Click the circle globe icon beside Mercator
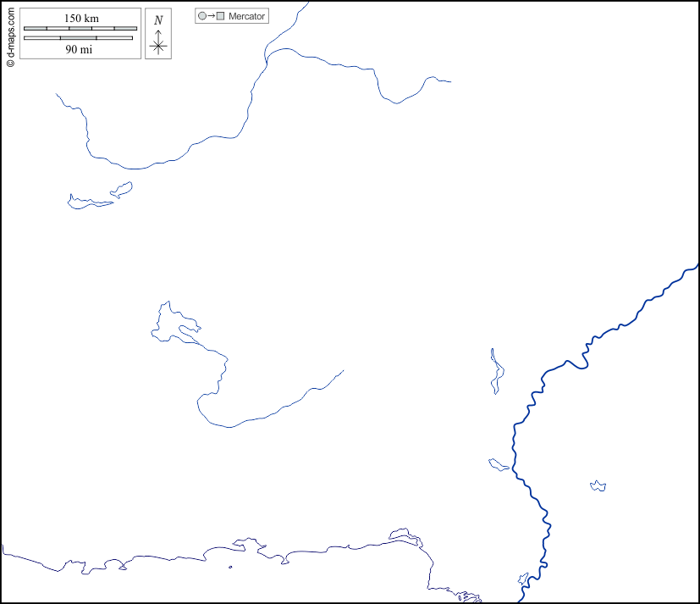The height and width of the screenshot is (604, 700). [x=201, y=16]
